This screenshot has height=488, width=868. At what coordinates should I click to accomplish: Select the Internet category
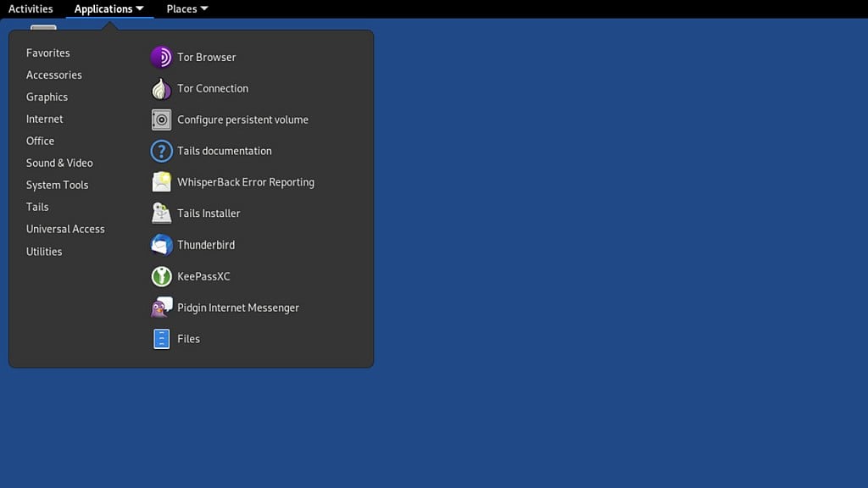(x=44, y=119)
